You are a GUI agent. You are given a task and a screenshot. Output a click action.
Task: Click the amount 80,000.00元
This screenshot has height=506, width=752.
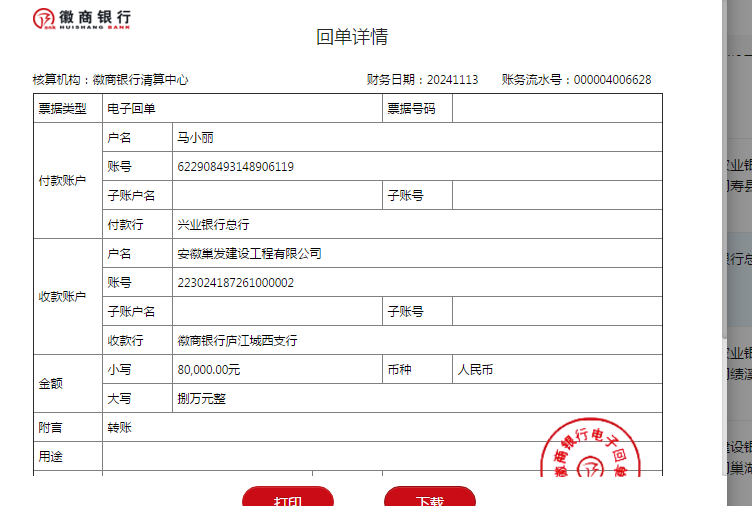point(208,370)
